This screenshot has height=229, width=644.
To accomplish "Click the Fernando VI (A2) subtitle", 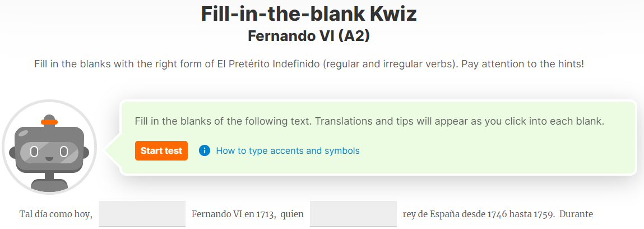I will point(309,36).
